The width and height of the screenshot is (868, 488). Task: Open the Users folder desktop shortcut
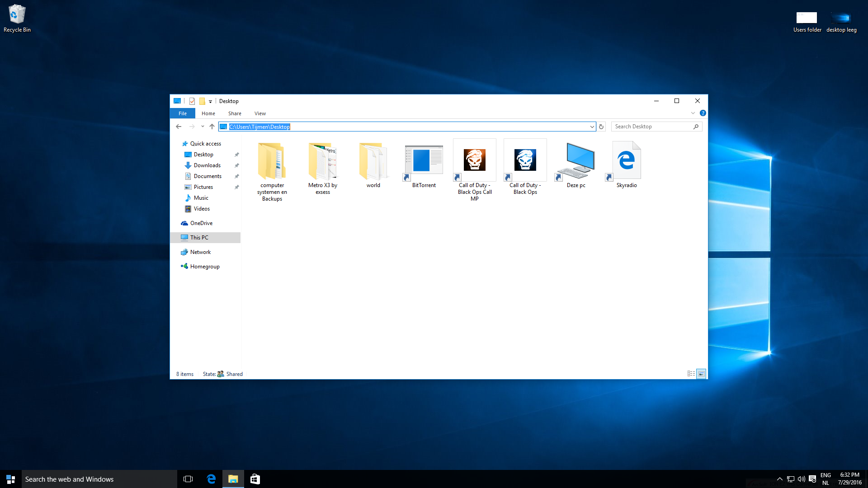pos(807,22)
